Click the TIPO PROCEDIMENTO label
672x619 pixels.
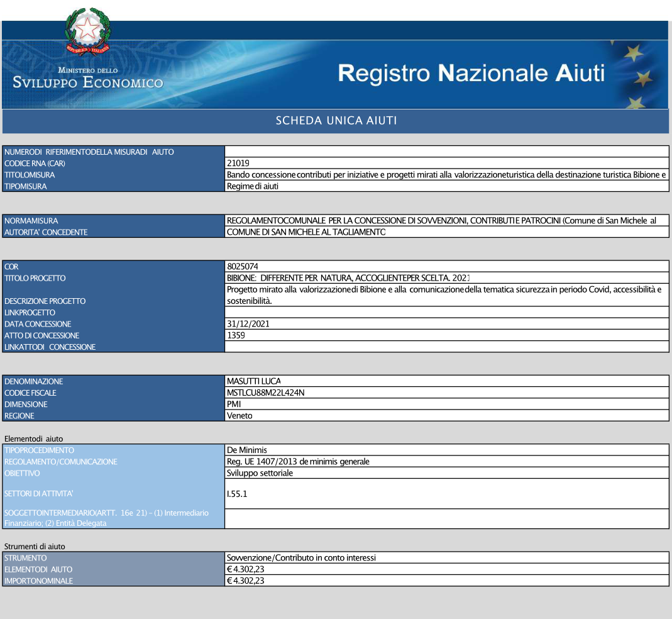(x=39, y=451)
